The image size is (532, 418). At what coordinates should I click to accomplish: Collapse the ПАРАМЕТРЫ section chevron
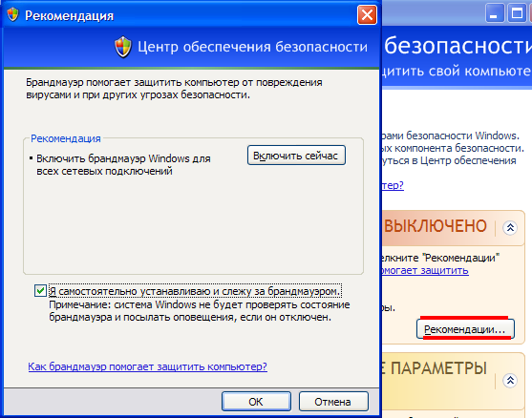[510, 381]
